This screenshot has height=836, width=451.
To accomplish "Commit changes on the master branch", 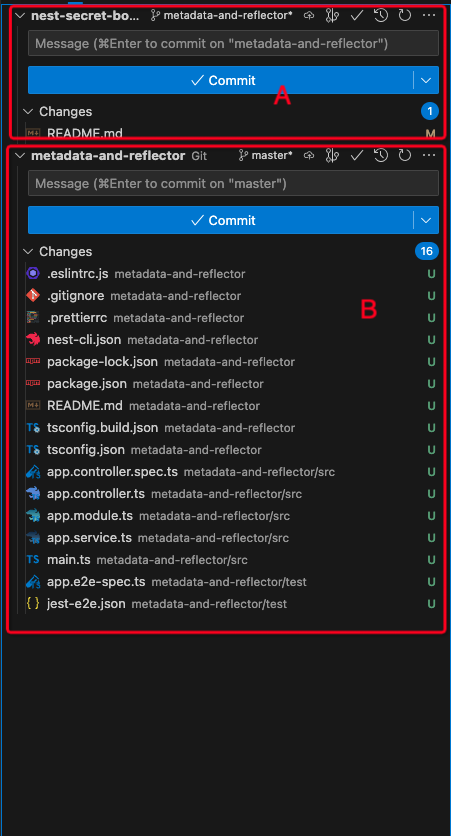I will coord(221,220).
